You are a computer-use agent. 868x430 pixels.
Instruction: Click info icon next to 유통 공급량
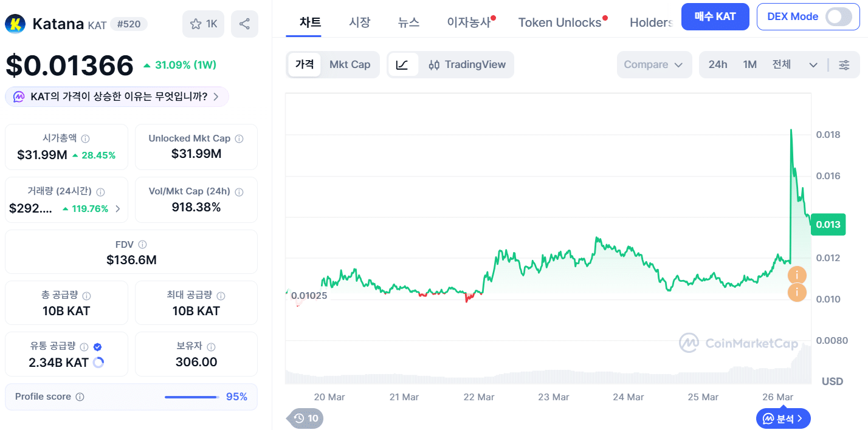pos(84,347)
